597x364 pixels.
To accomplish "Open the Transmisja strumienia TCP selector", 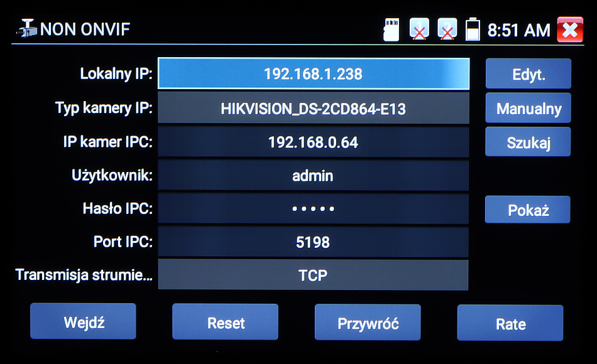I will pos(313,275).
